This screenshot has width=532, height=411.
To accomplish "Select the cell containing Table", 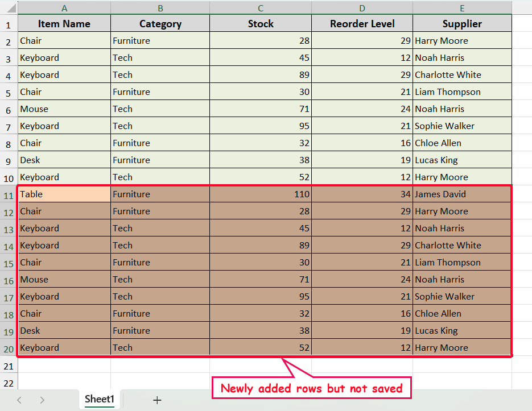I will 64,194.
